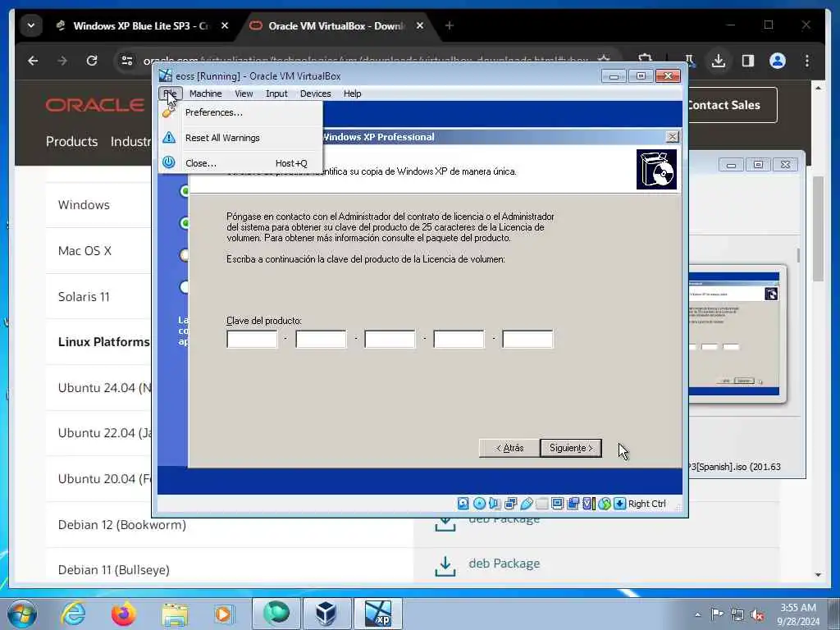Screen dimensions: 840x630
Task: Open the Windows Start button
Action: click(22, 614)
